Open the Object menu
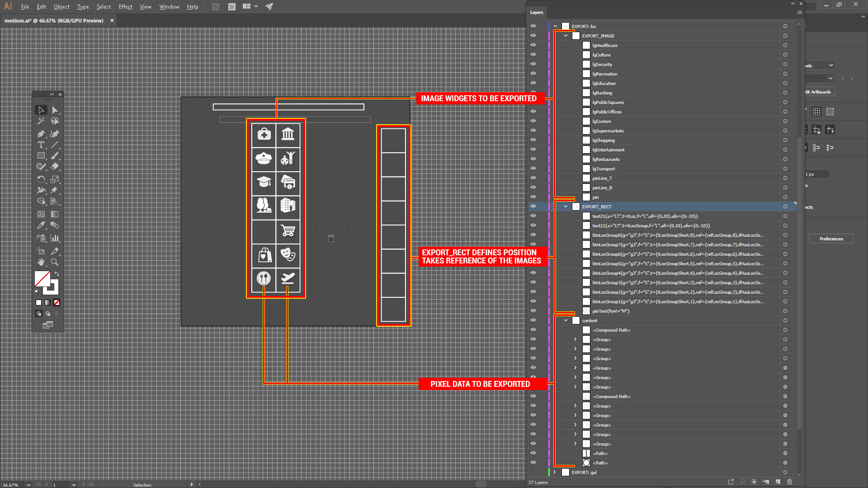Viewport: 868px width, 488px height. pyautogui.click(x=61, y=7)
